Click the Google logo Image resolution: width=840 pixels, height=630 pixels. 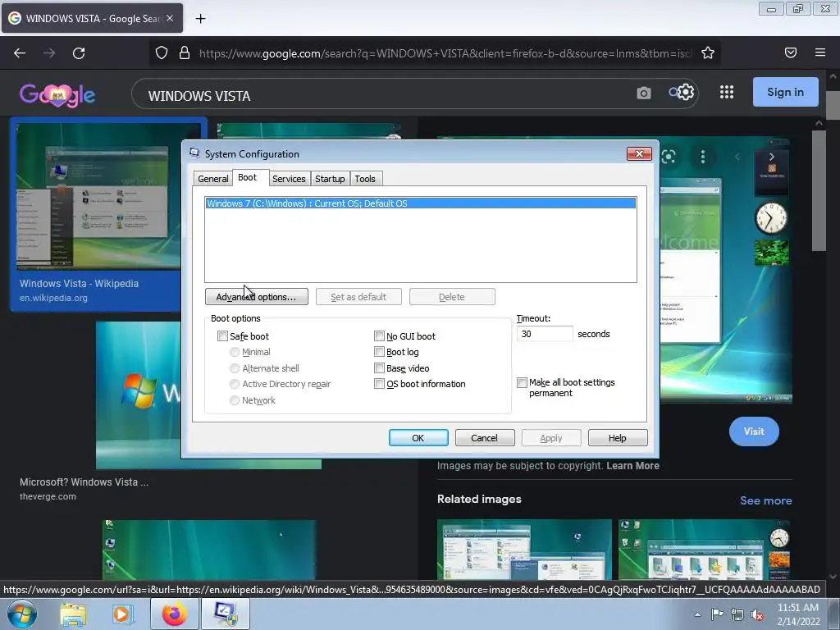57,95
